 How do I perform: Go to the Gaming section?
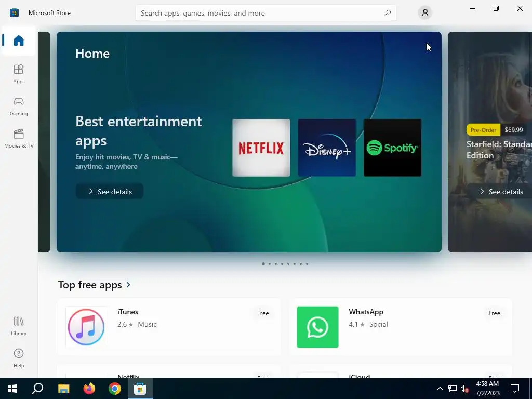tap(19, 106)
